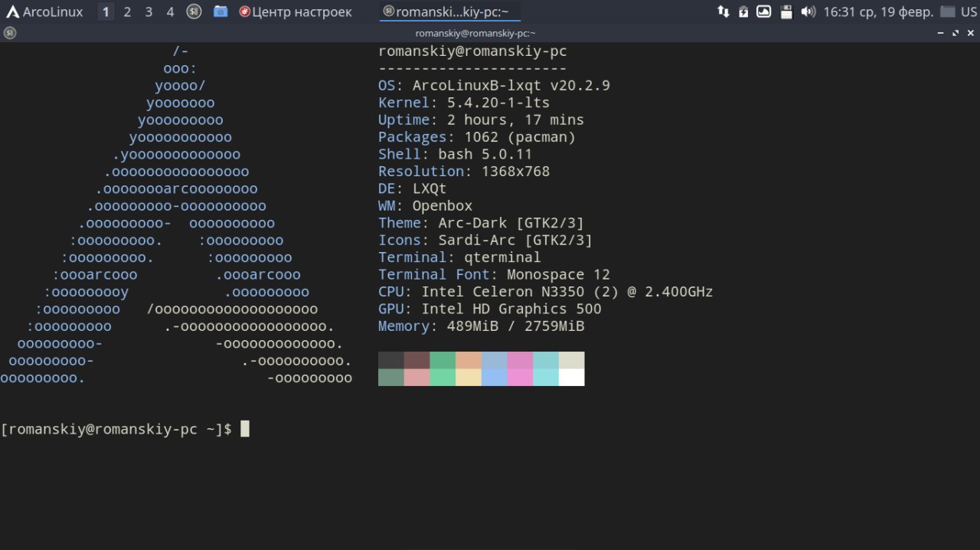Launch terminal from the panel quicklaunch icon

click(194, 11)
